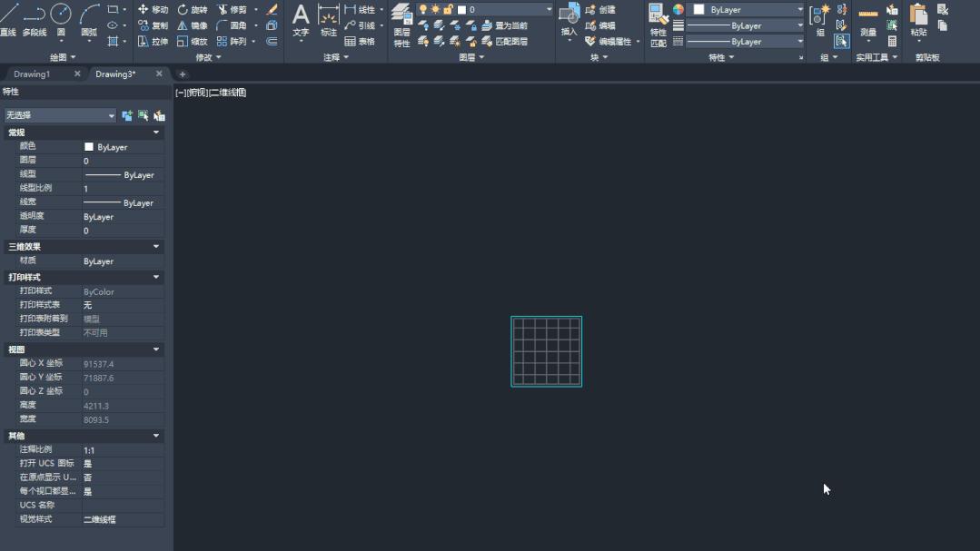The height and width of the screenshot is (551, 980).
Task: Open 图层特性 (Layer Properties) manager
Action: (401, 25)
